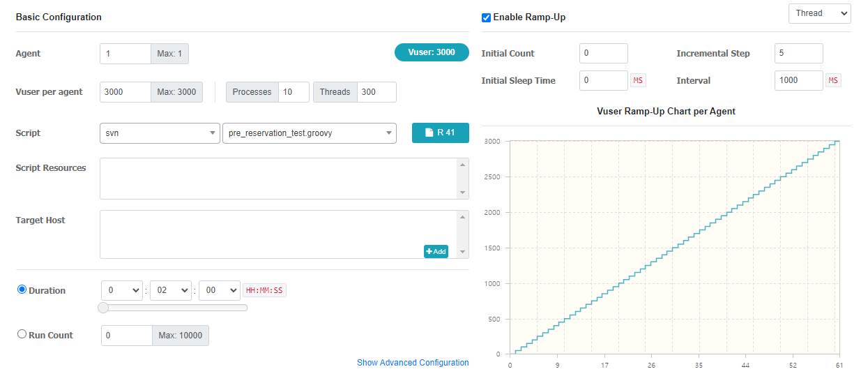Click the Initial Sleep Time input field
Screen dimensions: 868x383
[x=604, y=81]
